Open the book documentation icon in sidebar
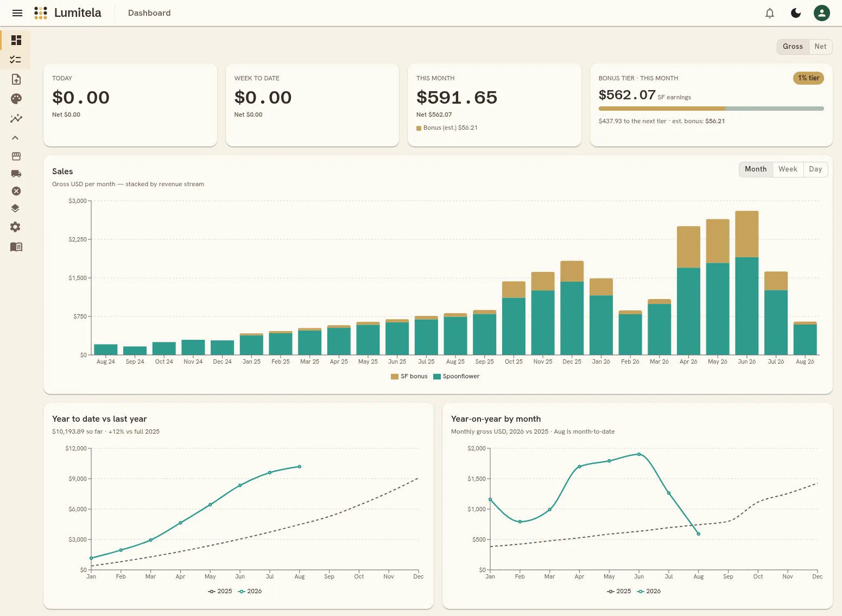The image size is (842, 616). click(x=16, y=247)
